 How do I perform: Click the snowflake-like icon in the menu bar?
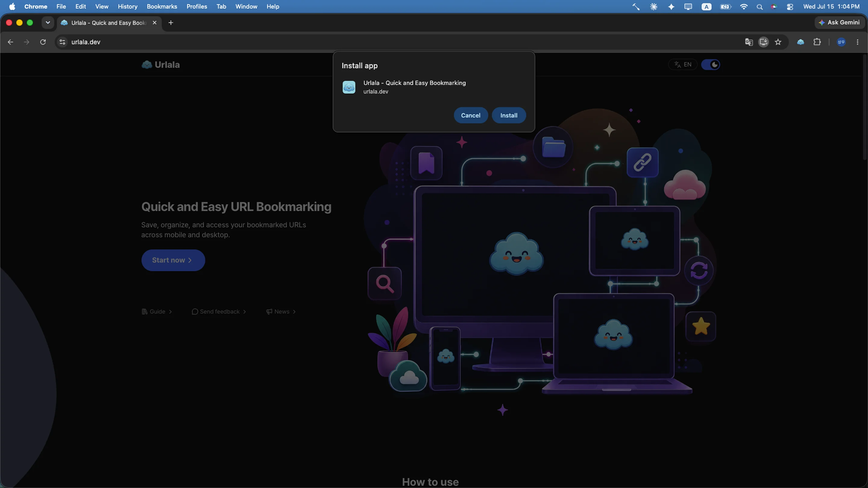pyautogui.click(x=654, y=6)
